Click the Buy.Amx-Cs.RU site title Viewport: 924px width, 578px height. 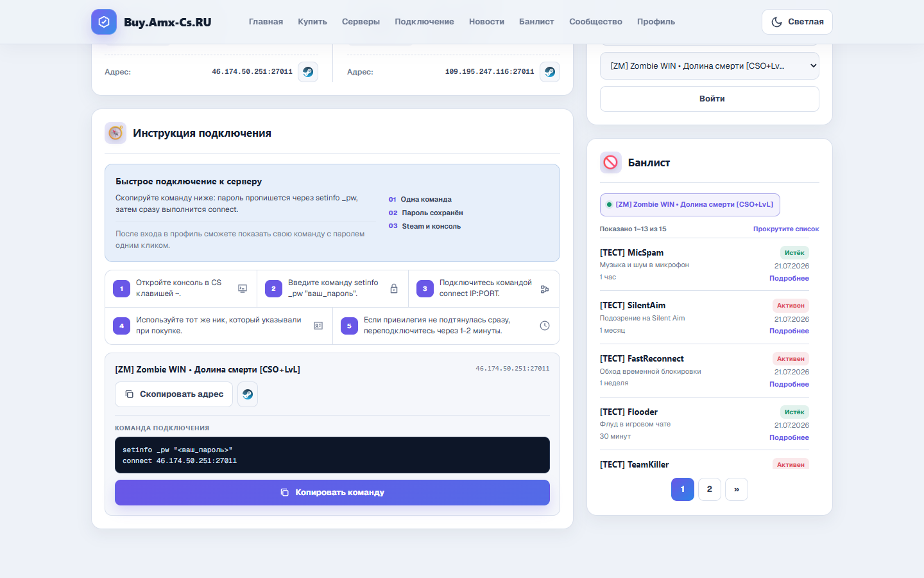(x=167, y=22)
